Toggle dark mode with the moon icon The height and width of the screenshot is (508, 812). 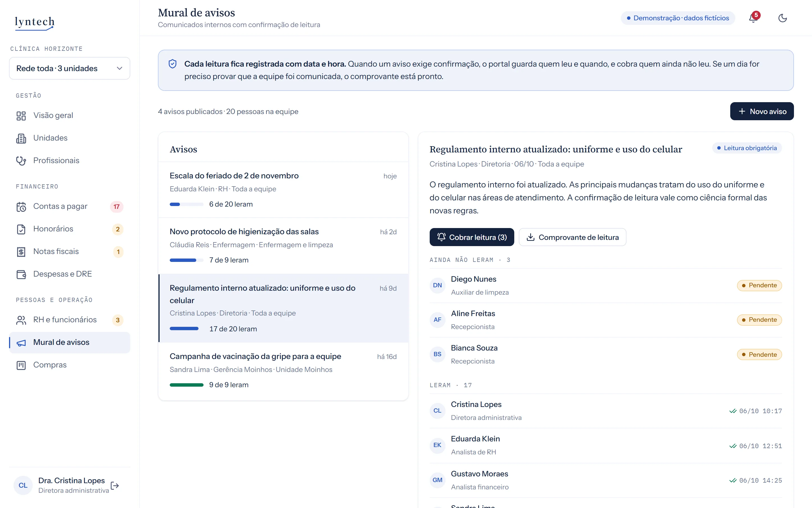[x=782, y=18]
